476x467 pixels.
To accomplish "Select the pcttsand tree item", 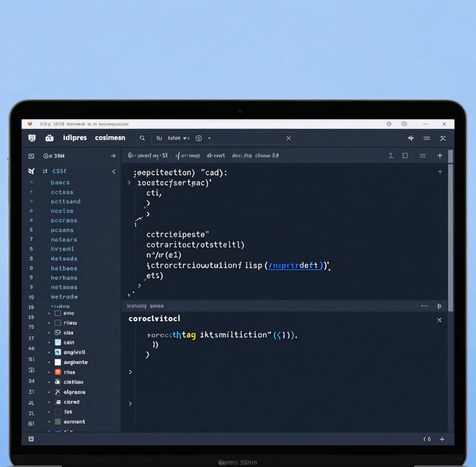I will 66,202.
